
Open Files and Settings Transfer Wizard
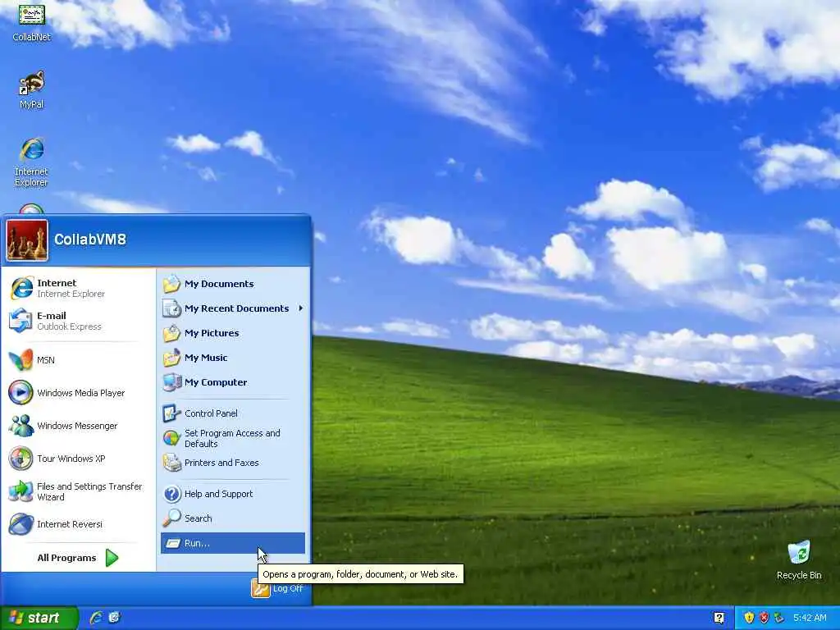point(78,491)
